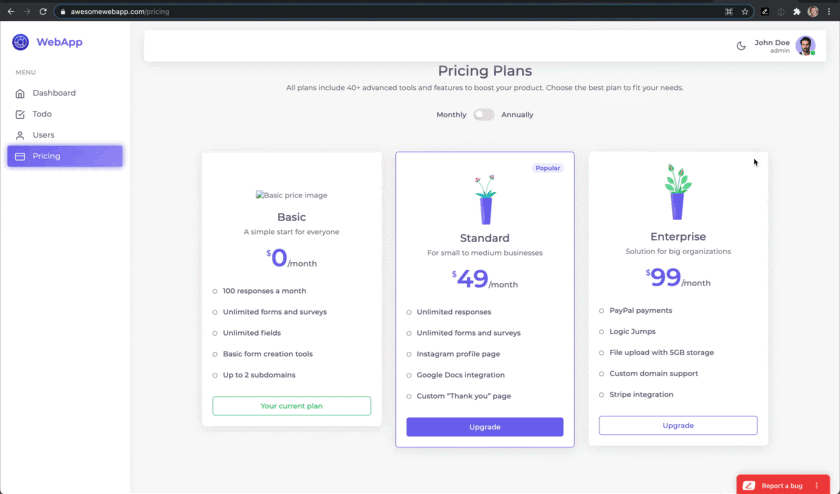Switch billing toggle to Annually
Image resolution: width=840 pixels, height=494 pixels.
(x=484, y=115)
